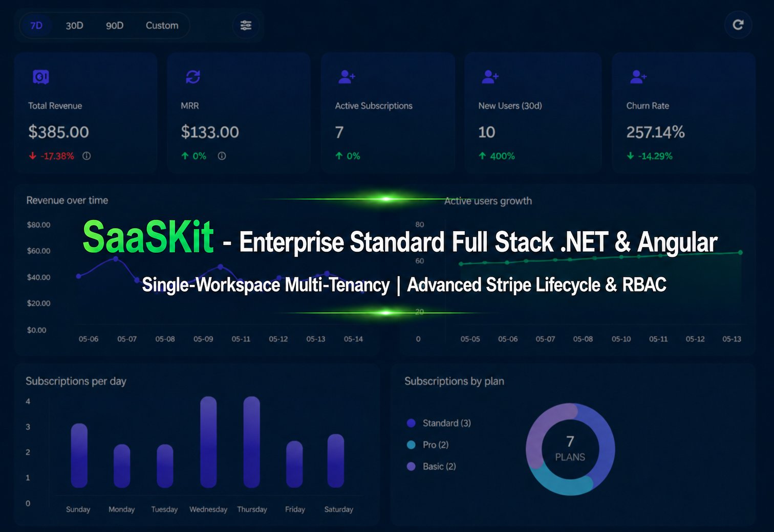Switch to the 30D range tab
The width and height of the screenshot is (774, 532).
point(74,26)
